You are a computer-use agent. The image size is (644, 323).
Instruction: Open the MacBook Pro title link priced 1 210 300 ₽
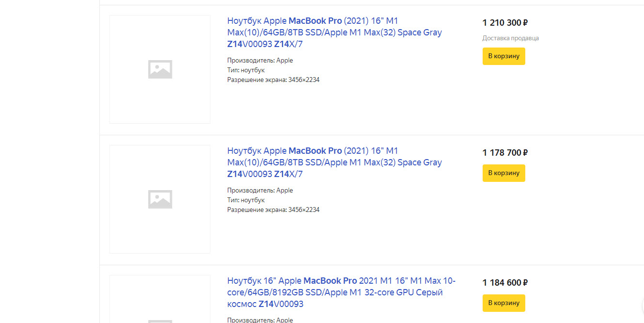pos(334,32)
